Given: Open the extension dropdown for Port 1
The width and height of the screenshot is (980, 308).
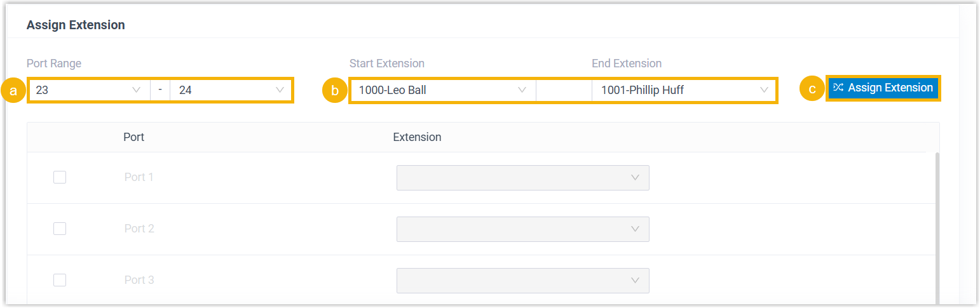Looking at the screenshot, I should (522, 178).
